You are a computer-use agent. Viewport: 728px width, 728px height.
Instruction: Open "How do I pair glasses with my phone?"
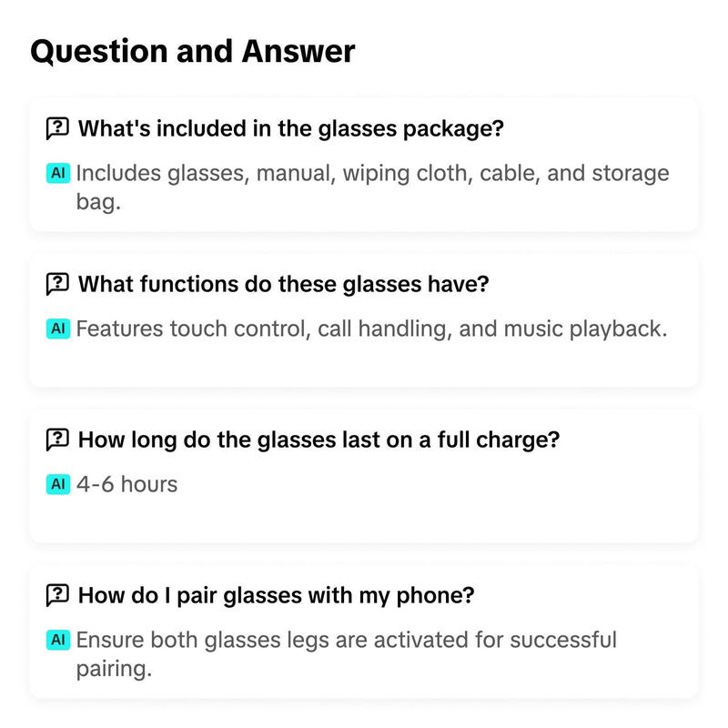pyautogui.click(x=276, y=595)
